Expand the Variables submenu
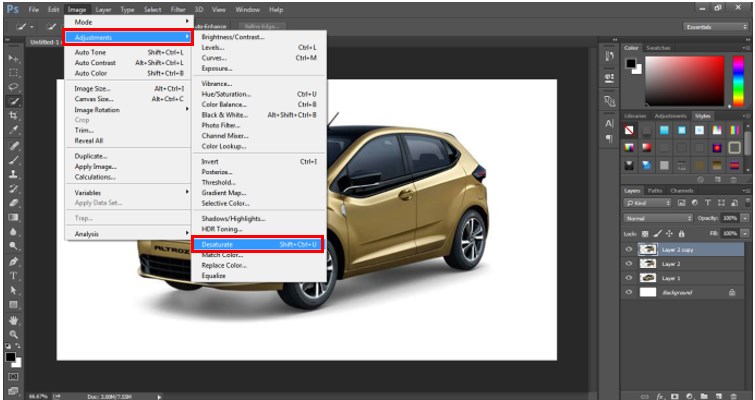 coord(128,193)
